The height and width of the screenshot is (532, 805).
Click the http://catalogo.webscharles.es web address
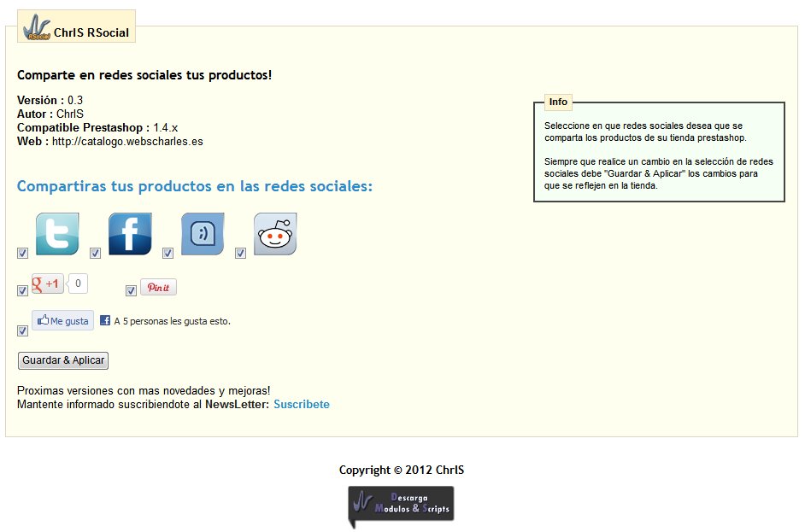pos(127,142)
